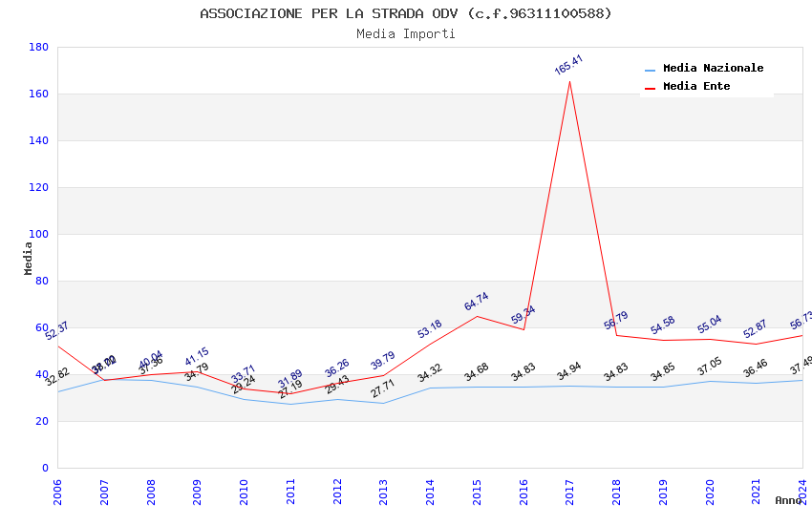Click the 64.74 data label for 2015
Viewport: 812px width, 525px height.
tap(476, 302)
